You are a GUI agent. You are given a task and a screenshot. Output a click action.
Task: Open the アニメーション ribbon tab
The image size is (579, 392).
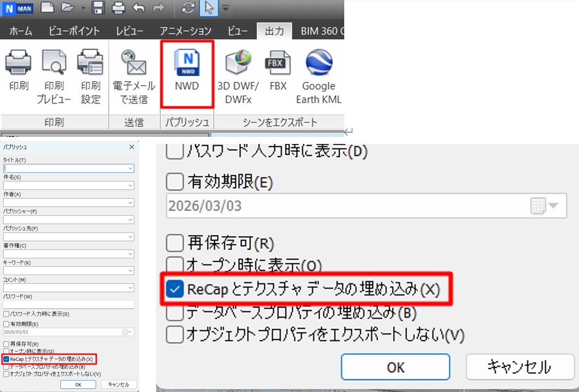click(x=186, y=31)
